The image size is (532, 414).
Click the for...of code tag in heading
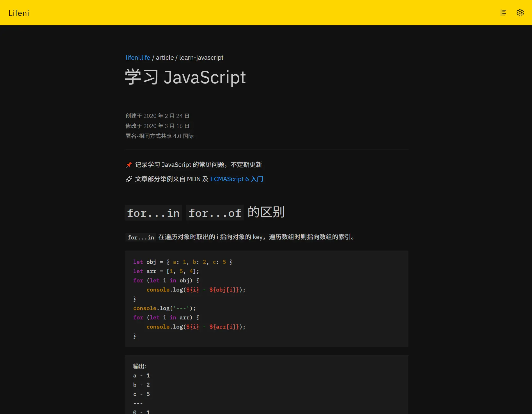click(x=215, y=213)
